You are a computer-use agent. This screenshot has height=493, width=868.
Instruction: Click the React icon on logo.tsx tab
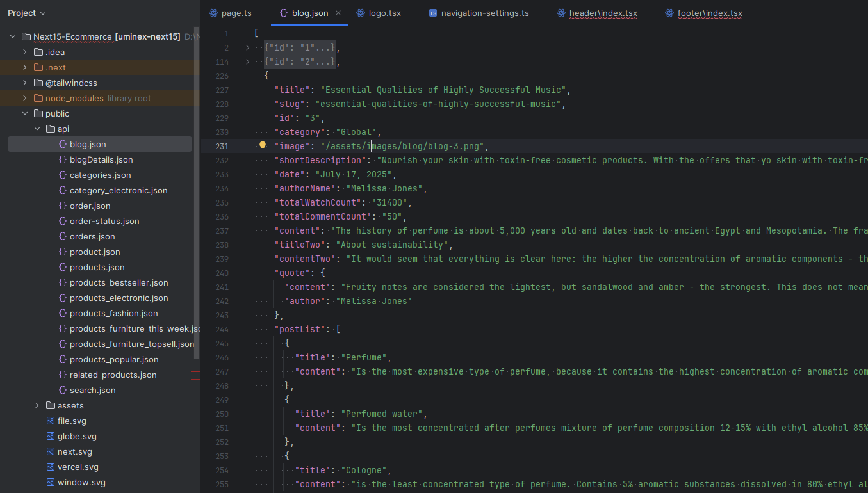[361, 13]
